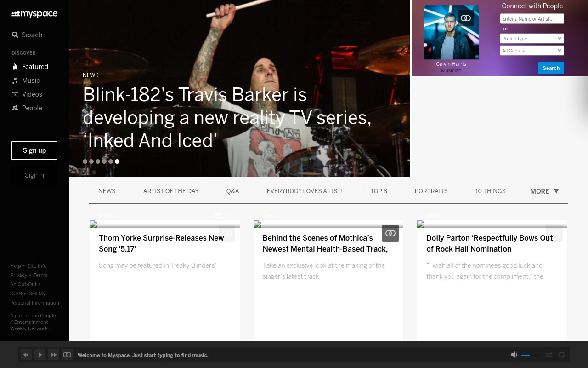Click Calvin Harris name text
Image resolution: width=588 pixels, height=368 pixels.
pos(451,64)
